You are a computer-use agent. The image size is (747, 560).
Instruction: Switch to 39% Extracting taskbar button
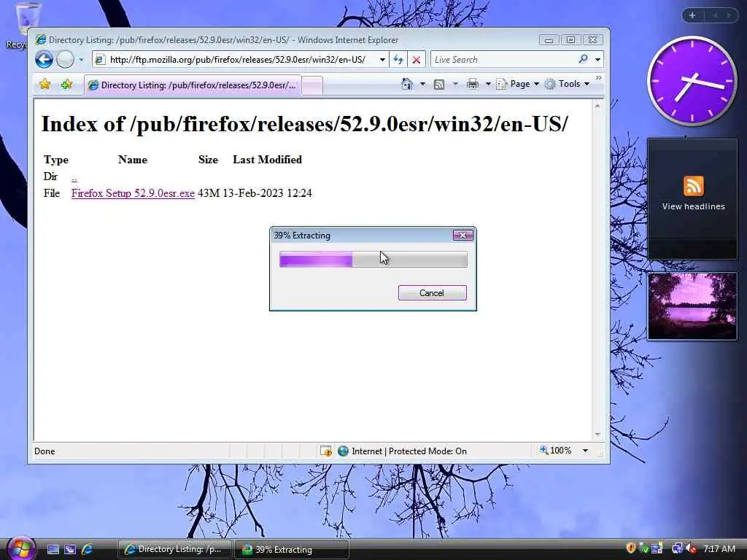click(291, 550)
